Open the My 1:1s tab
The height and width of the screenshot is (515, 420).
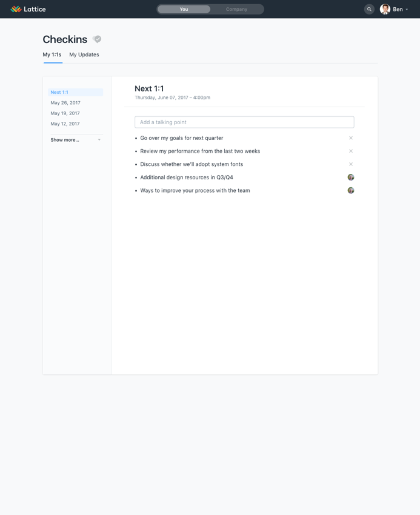[x=52, y=55]
